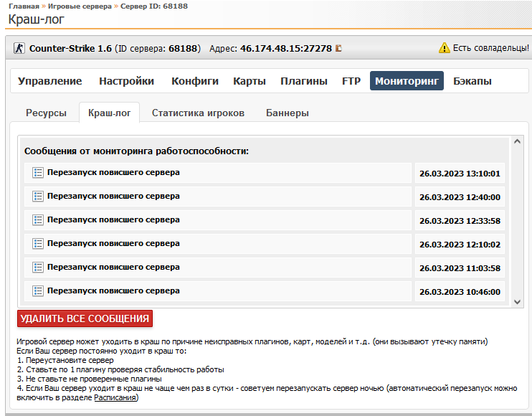This screenshot has width=532, height=416.
Task: Go to Главная breadcrumb link
Action: coord(24,6)
